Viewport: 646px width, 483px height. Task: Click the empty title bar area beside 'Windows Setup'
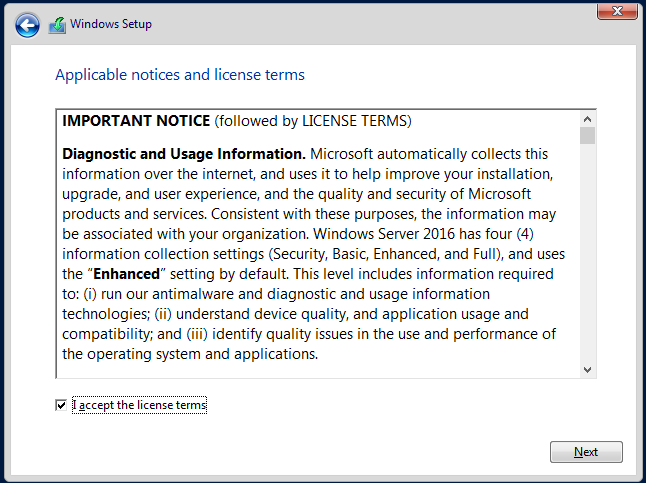point(371,24)
